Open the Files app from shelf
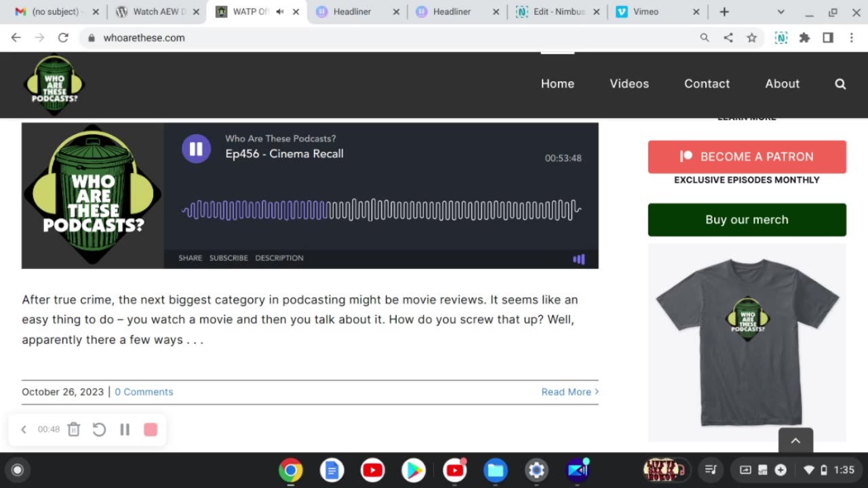This screenshot has width=868, height=488. (496, 470)
